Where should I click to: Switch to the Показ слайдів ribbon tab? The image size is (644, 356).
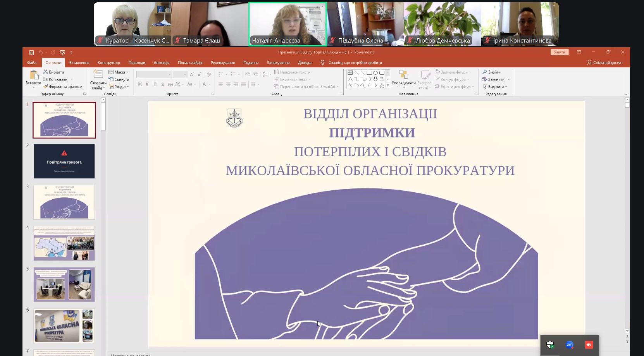click(x=190, y=63)
